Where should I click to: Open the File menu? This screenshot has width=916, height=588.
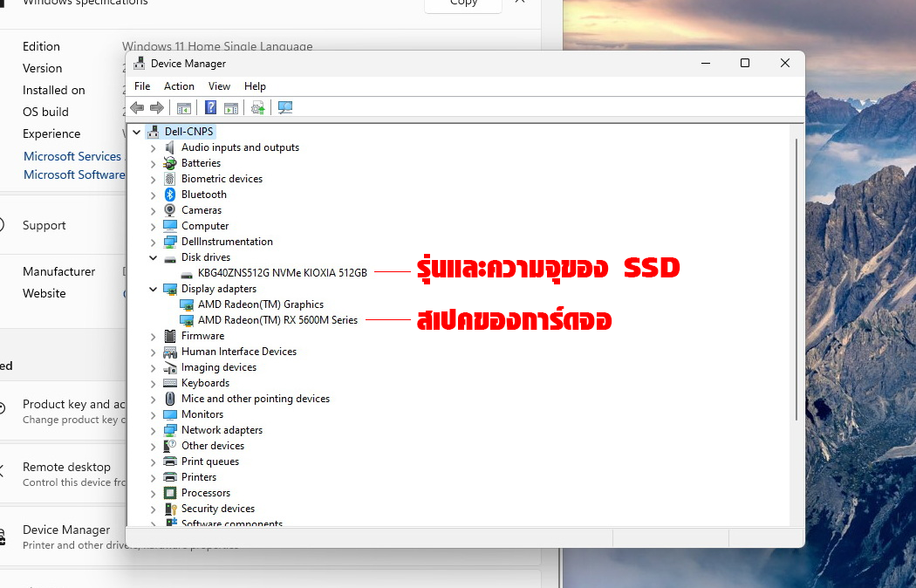click(x=142, y=86)
